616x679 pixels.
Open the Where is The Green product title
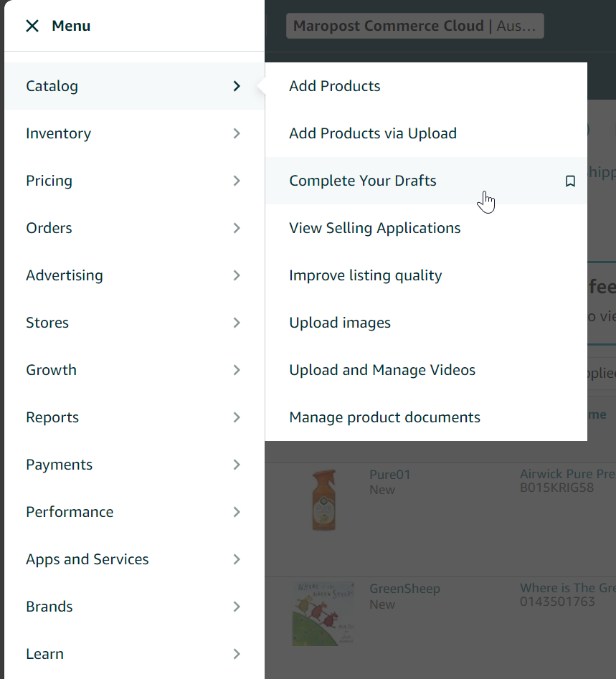click(x=567, y=588)
